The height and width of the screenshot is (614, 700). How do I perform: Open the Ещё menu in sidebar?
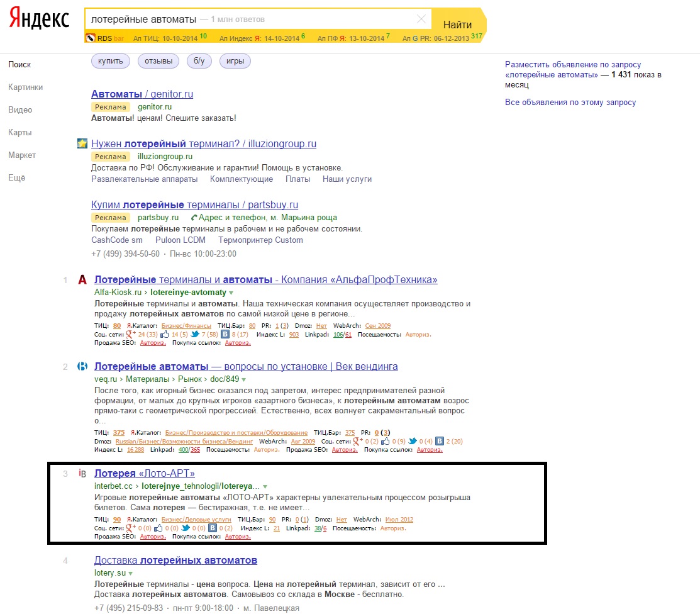point(16,178)
